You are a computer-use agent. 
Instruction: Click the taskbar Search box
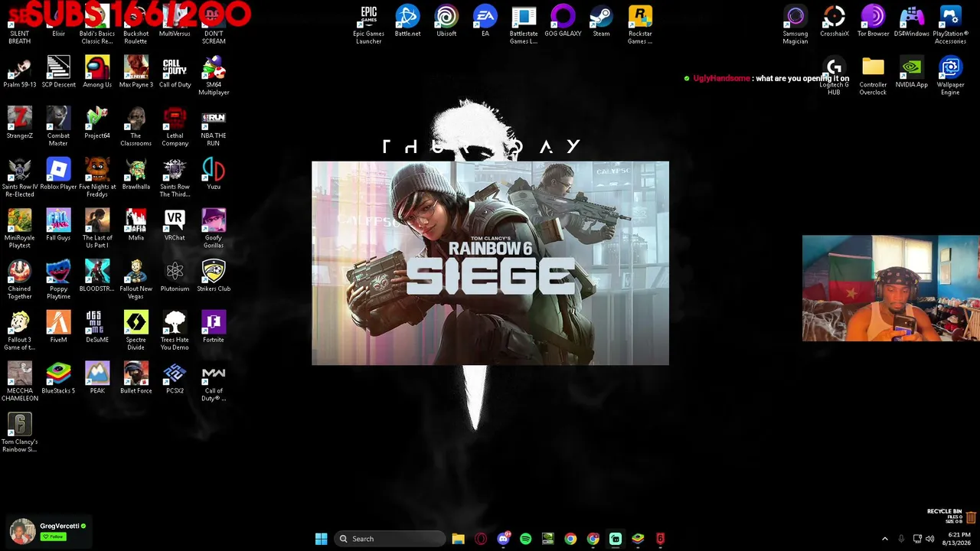pyautogui.click(x=390, y=539)
